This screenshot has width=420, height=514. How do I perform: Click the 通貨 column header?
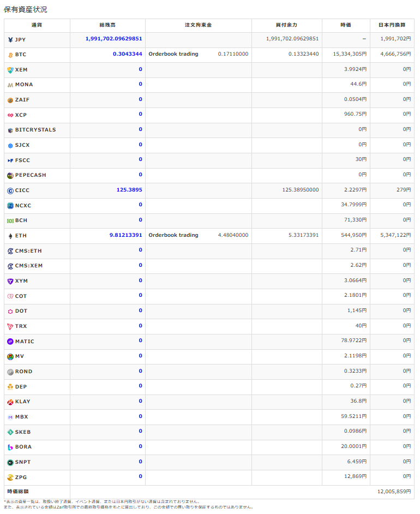click(x=37, y=25)
